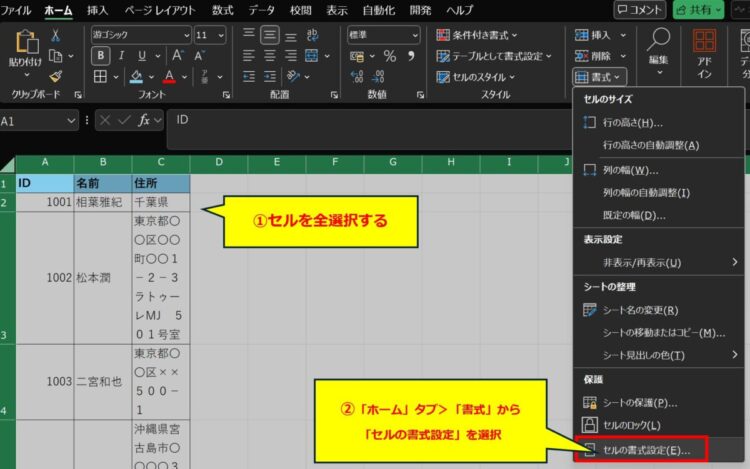Click the accounting number format icon
Image resolution: width=750 pixels, height=469 pixels.
(x=357, y=56)
